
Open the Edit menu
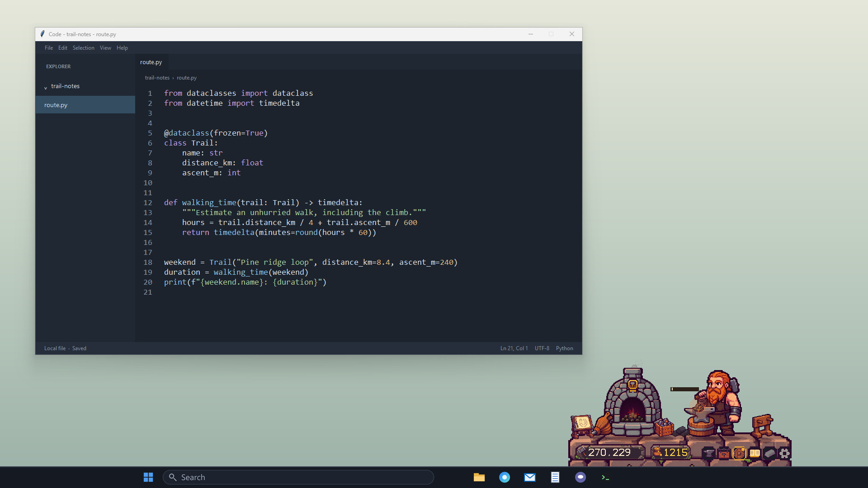(63, 48)
